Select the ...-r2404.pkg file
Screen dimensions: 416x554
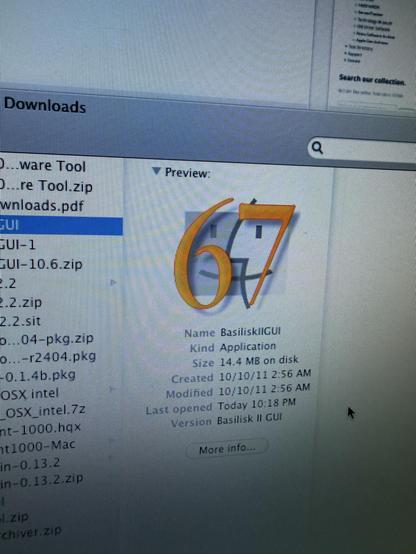click(x=48, y=356)
